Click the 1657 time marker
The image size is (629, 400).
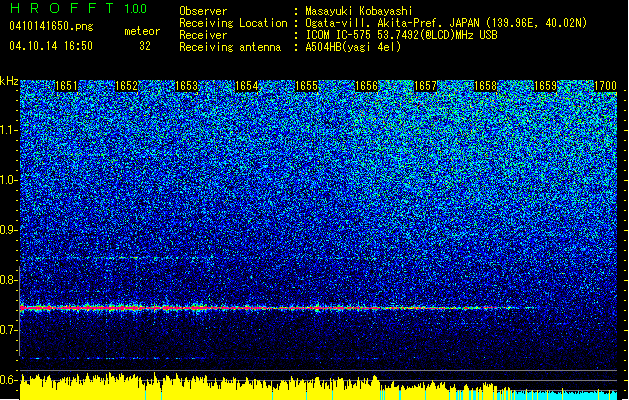pos(425,86)
